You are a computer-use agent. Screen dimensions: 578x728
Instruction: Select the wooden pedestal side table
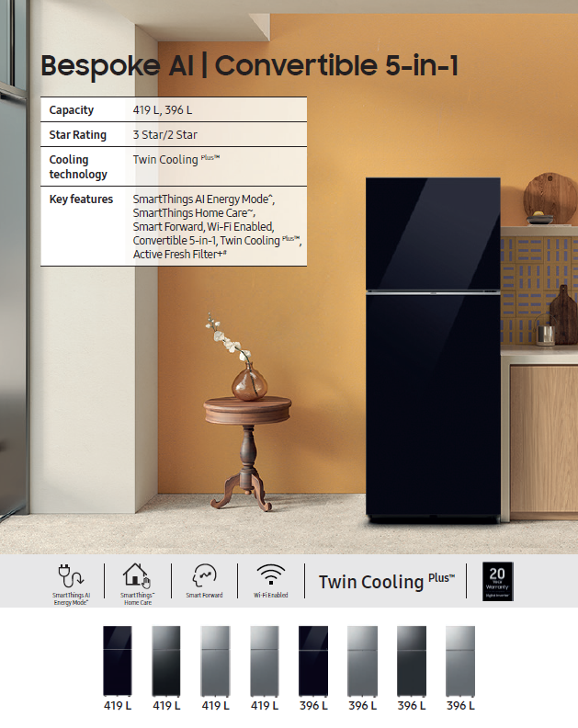coord(247,453)
